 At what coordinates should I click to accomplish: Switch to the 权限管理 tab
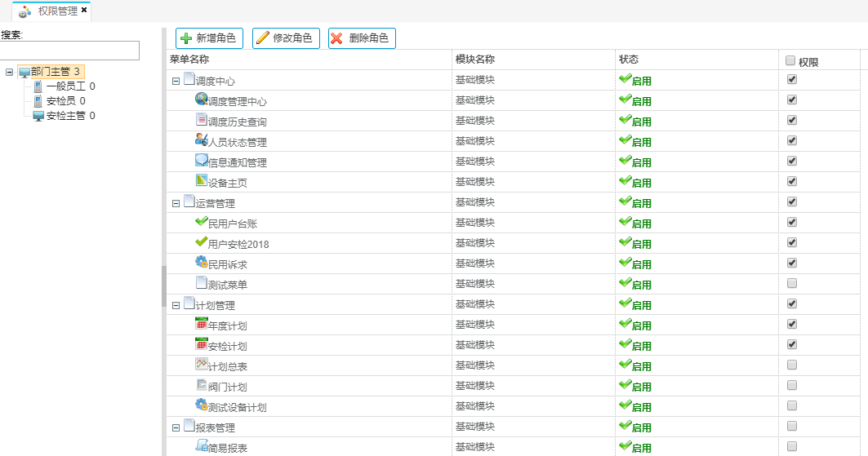(x=57, y=11)
